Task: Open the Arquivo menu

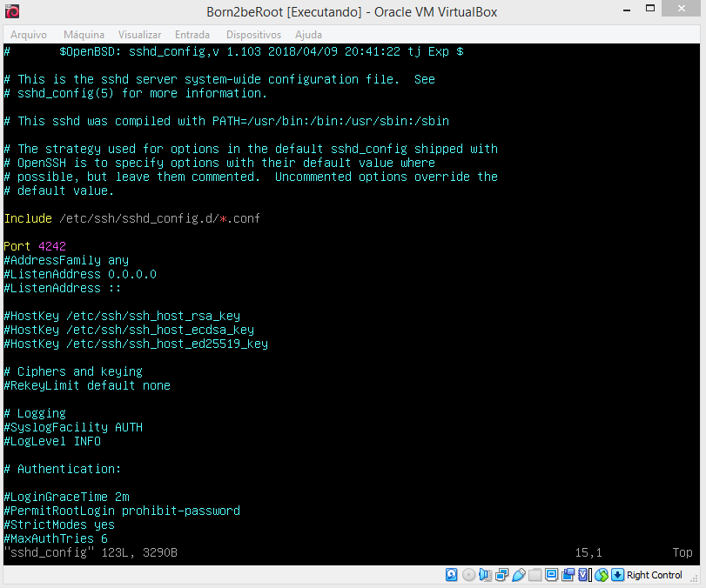Action: tap(29, 35)
